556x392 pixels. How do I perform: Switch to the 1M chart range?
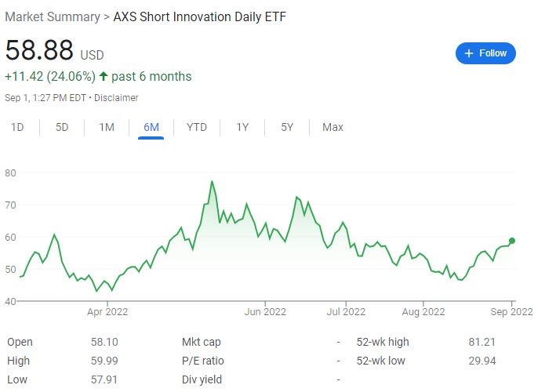(x=107, y=127)
